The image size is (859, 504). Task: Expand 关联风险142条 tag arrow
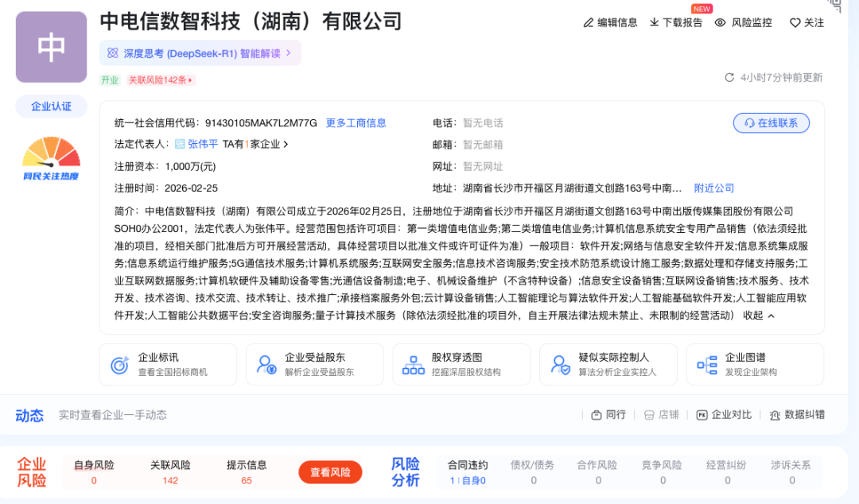coord(191,80)
